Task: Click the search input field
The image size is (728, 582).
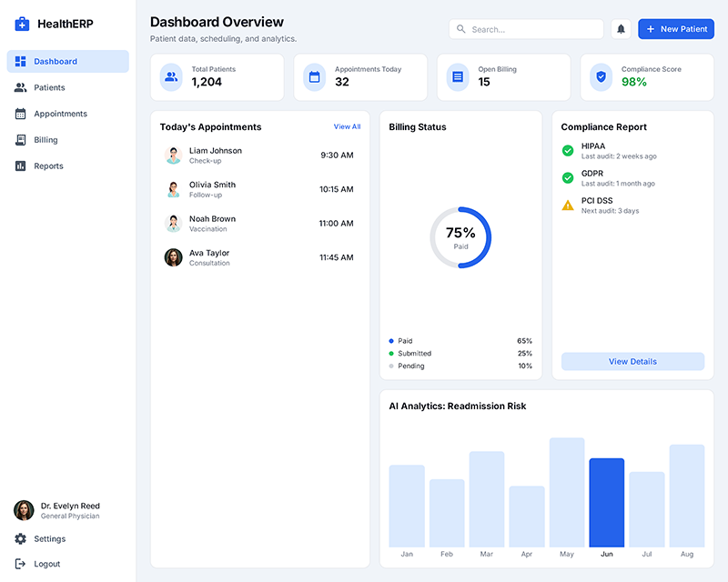Action: 526,28
